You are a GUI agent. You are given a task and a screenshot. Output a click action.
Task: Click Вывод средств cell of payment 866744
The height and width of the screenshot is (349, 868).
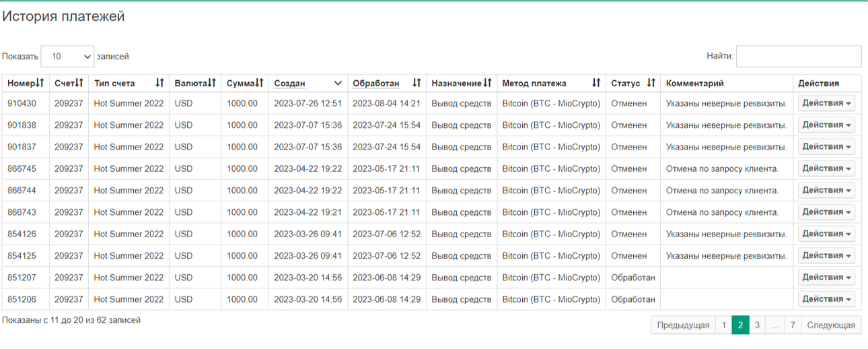point(462,190)
